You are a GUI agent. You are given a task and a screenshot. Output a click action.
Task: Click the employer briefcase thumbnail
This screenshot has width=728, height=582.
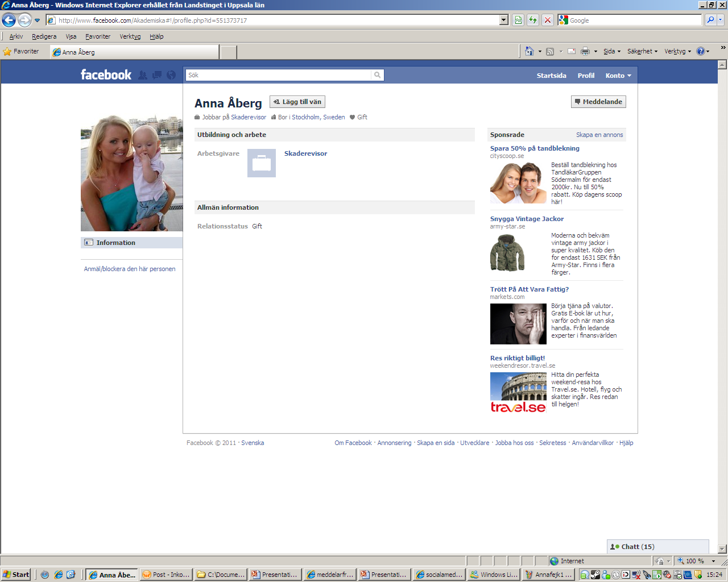(262, 163)
